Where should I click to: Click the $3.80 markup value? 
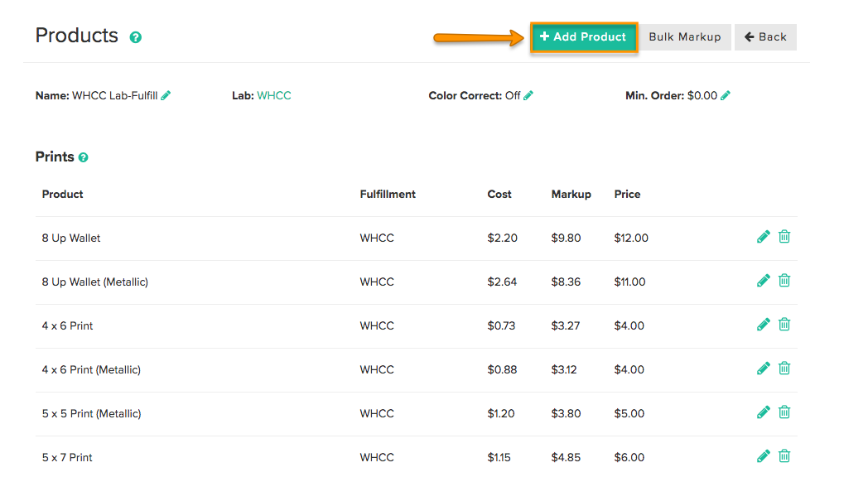click(x=566, y=413)
